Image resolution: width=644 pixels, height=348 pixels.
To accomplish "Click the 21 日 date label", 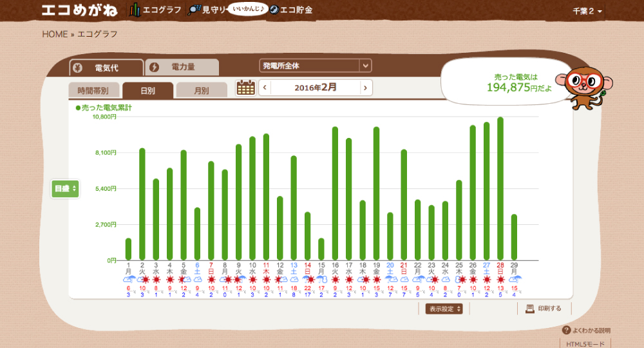I will pos(404,268).
